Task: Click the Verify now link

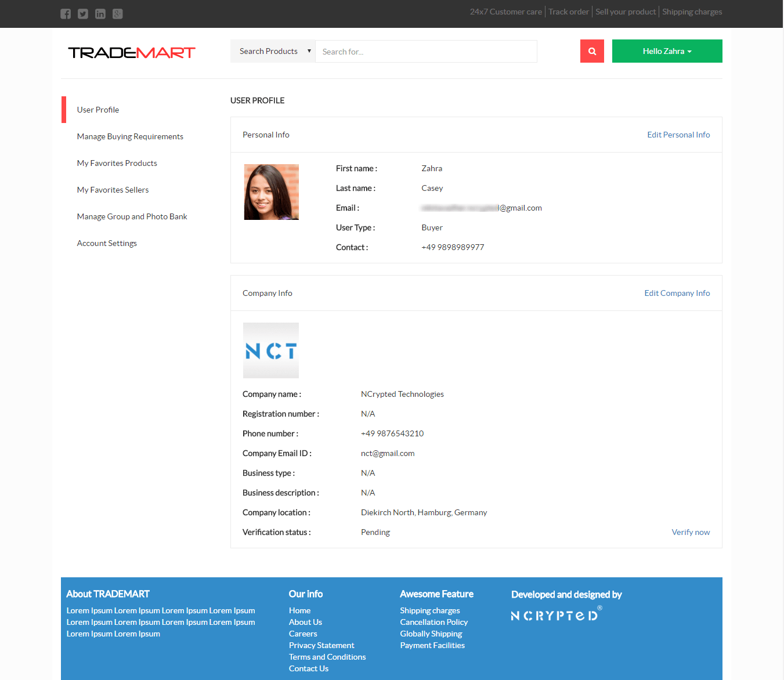Action: coord(691,532)
